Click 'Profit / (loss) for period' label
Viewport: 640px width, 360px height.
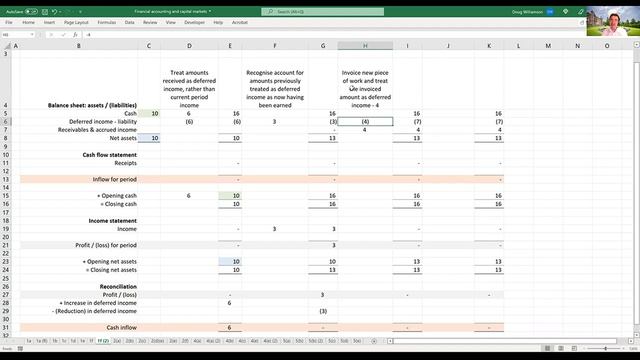click(106, 245)
